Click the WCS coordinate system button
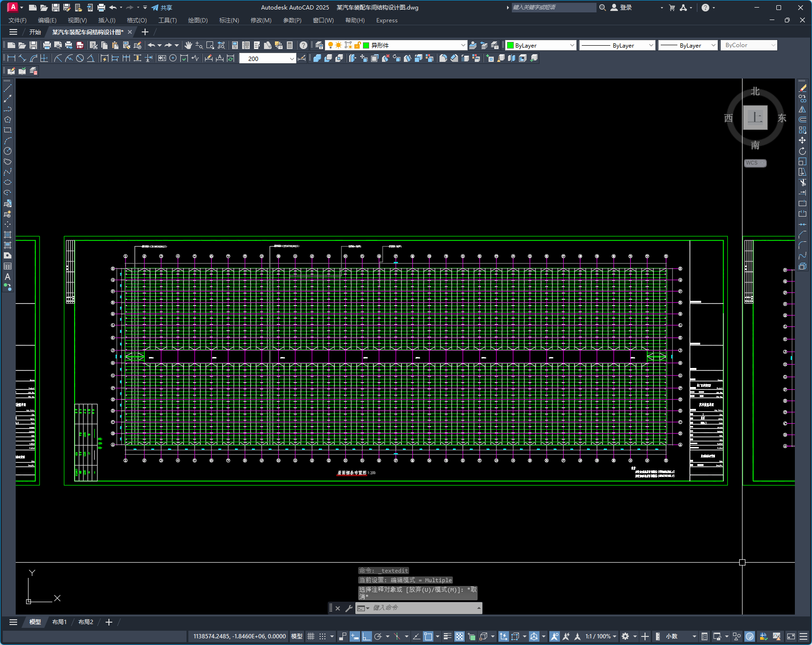This screenshot has height=645, width=812. click(x=755, y=163)
